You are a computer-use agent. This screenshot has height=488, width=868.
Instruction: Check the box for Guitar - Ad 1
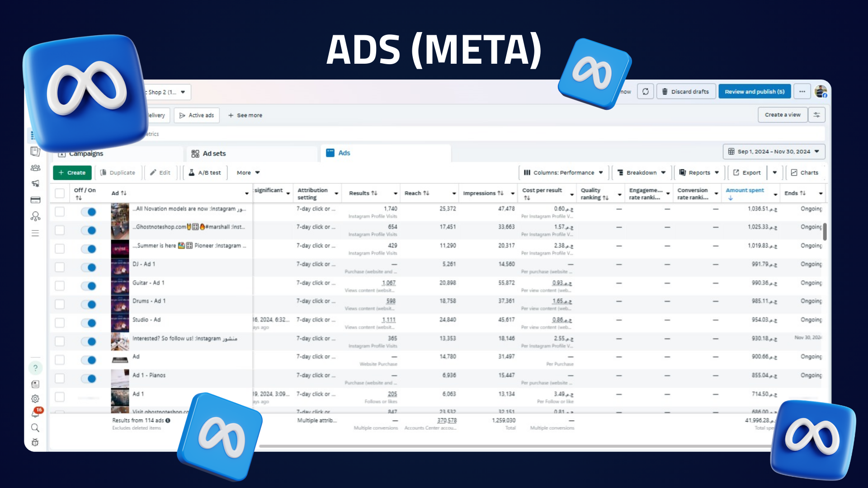pos(60,286)
